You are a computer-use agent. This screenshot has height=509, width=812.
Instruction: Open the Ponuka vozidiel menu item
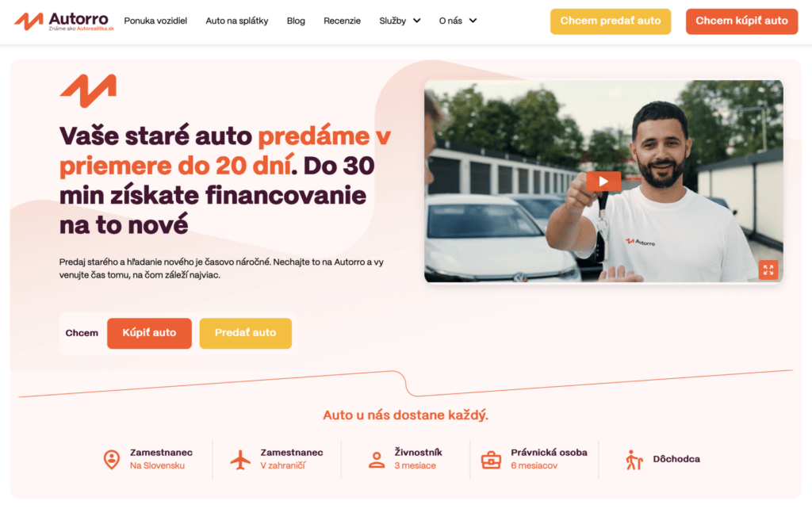click(x=155, y=21)
